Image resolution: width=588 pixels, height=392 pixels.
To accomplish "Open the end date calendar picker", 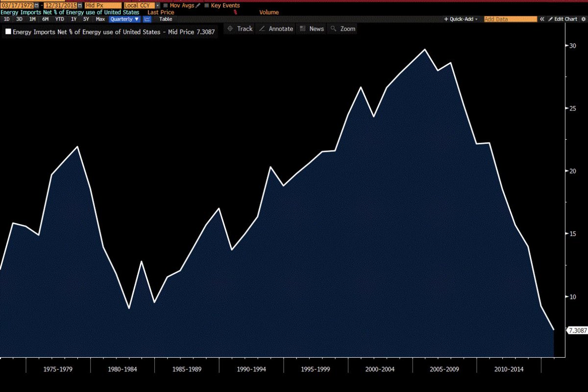I will pos(80,5).
